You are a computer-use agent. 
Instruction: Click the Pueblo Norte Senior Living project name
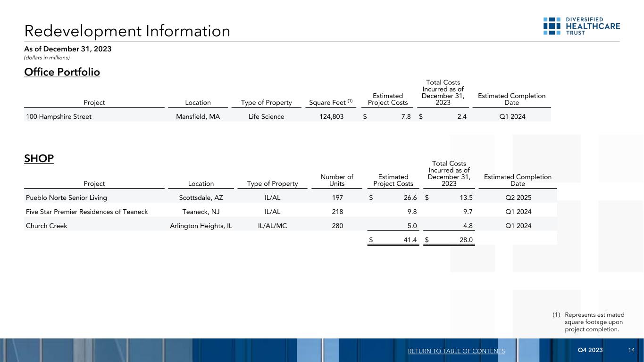(x=66, y=198)
